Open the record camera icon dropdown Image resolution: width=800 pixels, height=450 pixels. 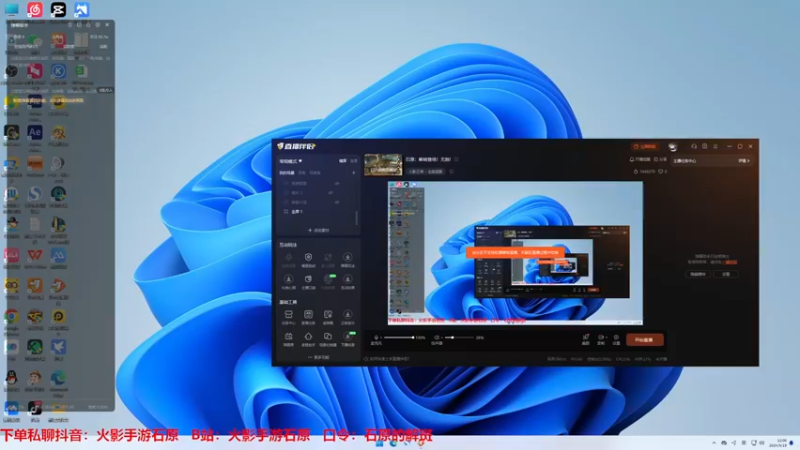click(x=602, y=339)
